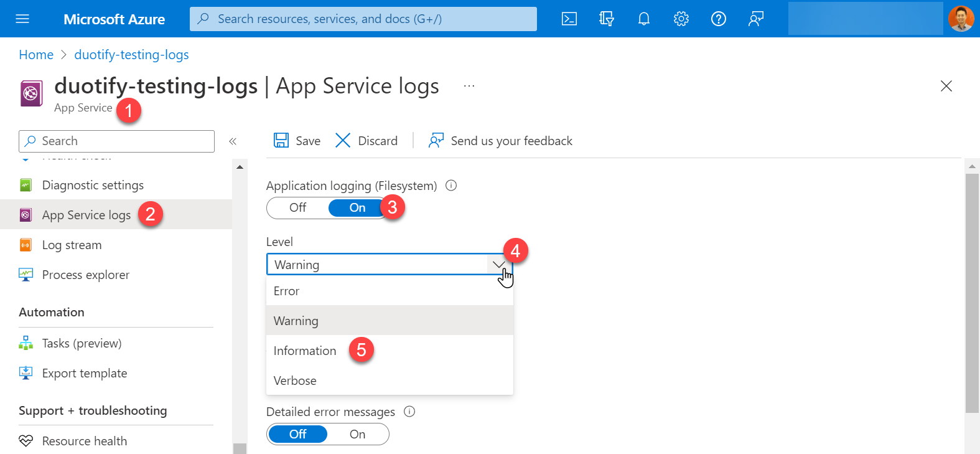Choose Warning in the Level list
The width and height of the screenshot is (980, 454).
click(x=390, y=321)
